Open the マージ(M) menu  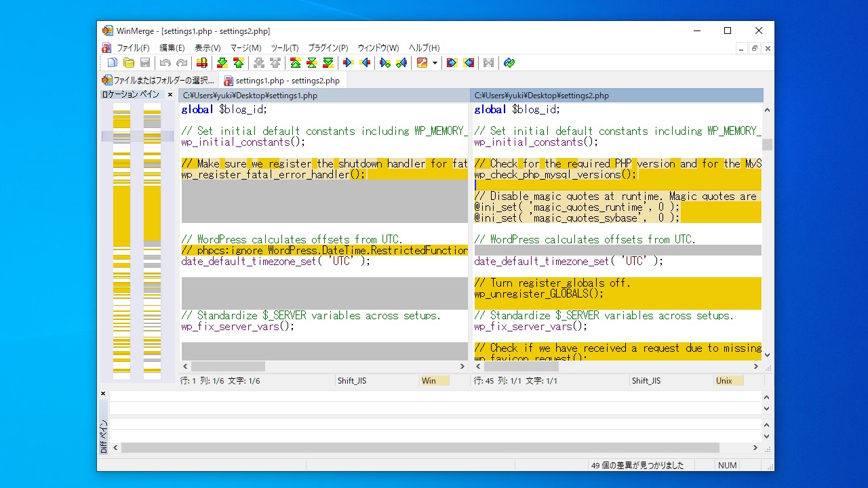click(x=245, y=48)
